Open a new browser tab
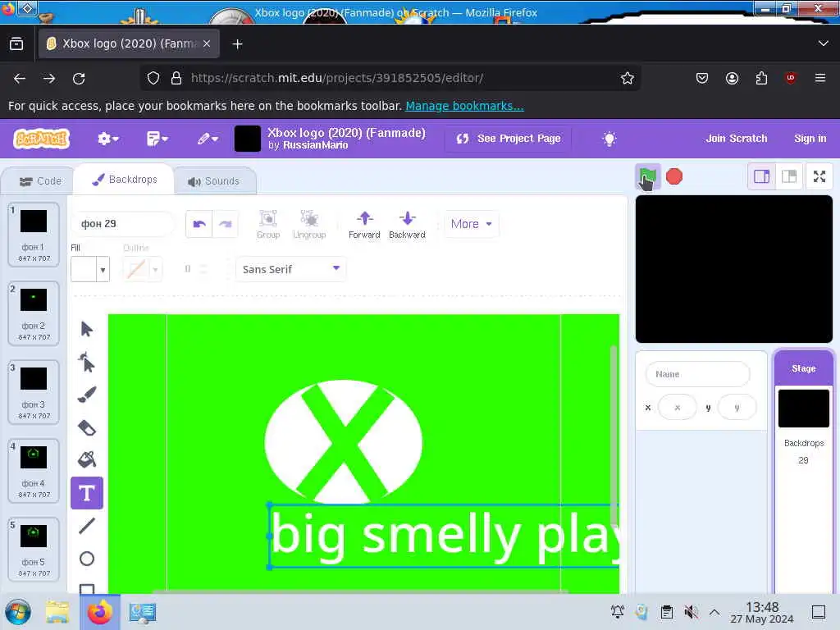 (x=237, y=44)
